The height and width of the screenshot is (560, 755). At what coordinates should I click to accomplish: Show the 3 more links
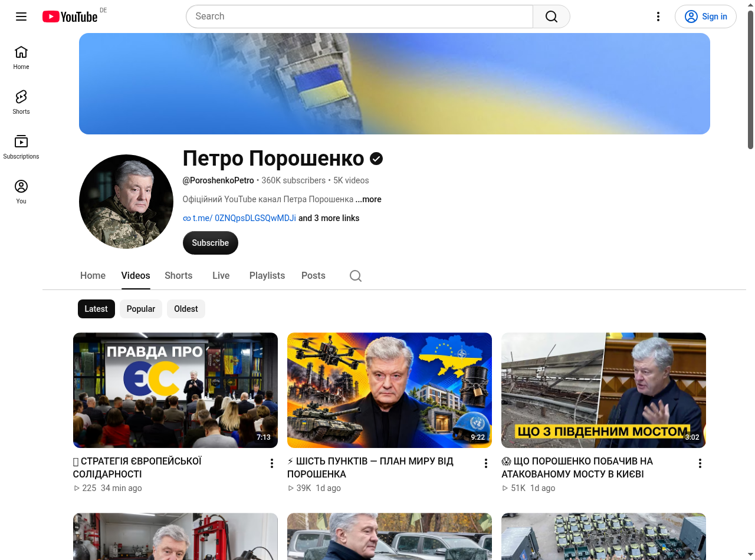tap(329, 218)
